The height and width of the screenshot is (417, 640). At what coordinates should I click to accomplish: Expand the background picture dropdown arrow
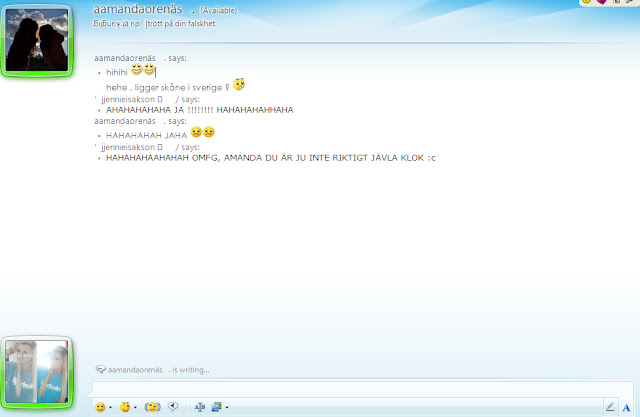227,407
